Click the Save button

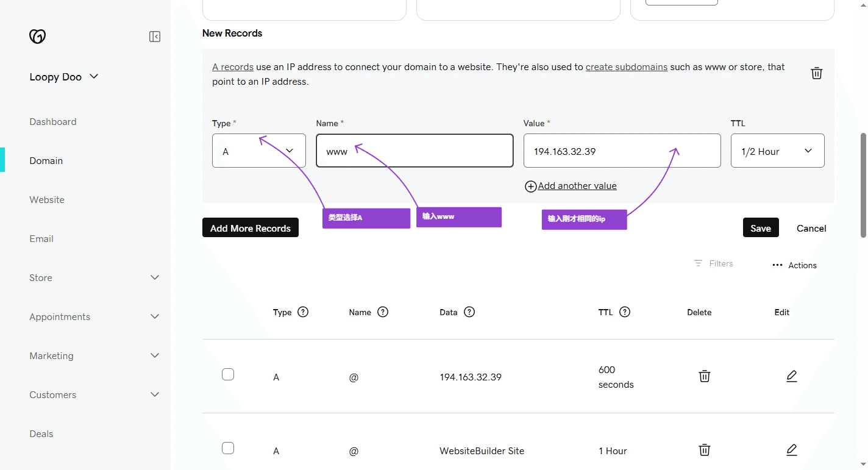pos(760,228)
